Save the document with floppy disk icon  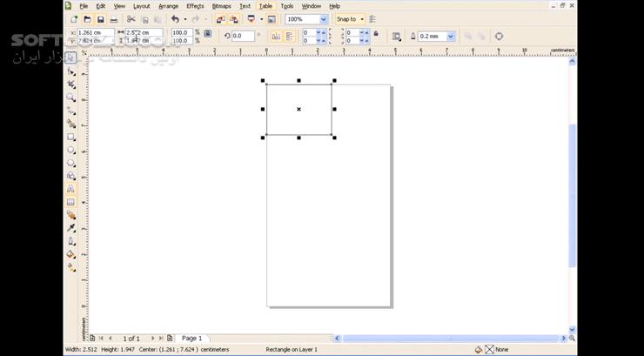point(101,19)
